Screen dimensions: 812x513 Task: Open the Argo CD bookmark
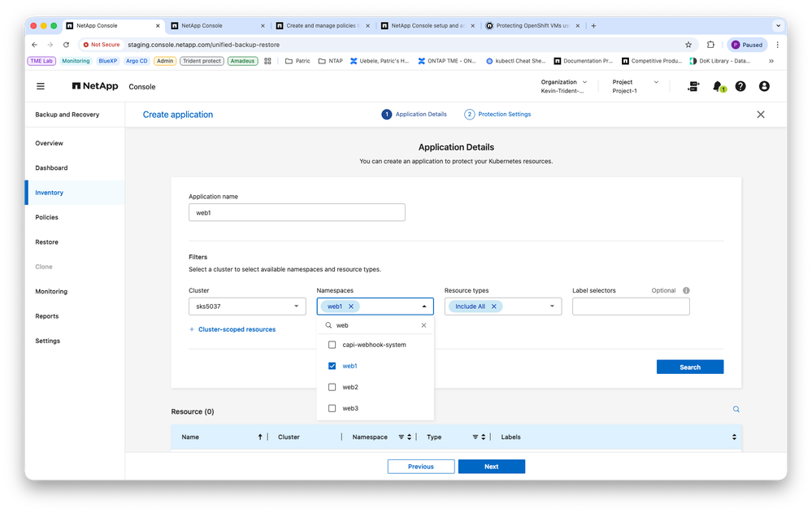click(x=137, y=61)
